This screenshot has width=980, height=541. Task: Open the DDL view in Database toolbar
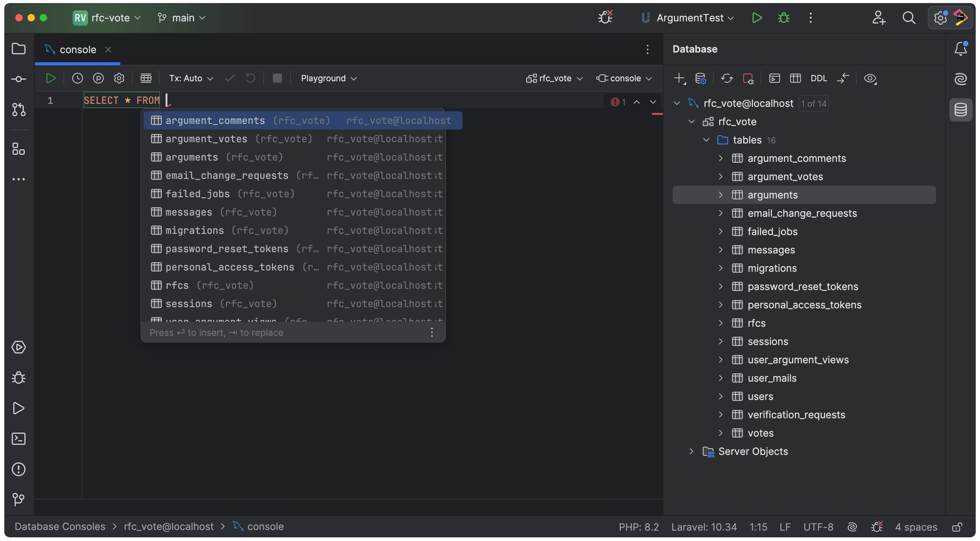[x=819, y=78]
